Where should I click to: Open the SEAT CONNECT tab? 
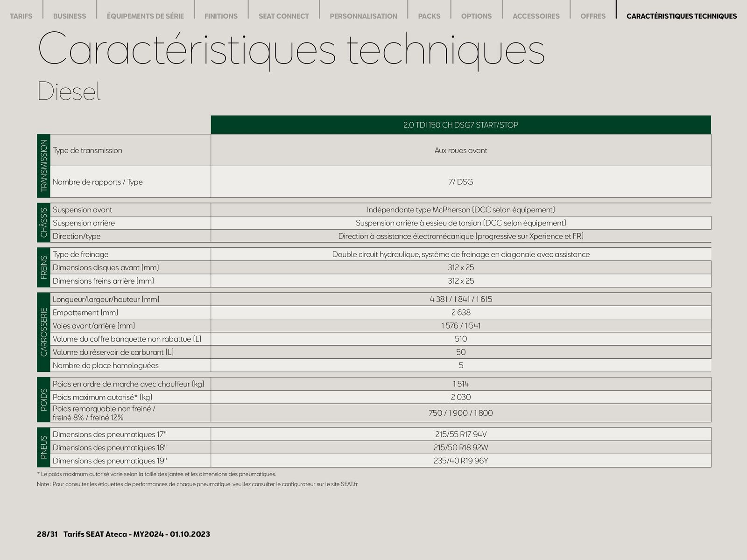tap(284, 16)
